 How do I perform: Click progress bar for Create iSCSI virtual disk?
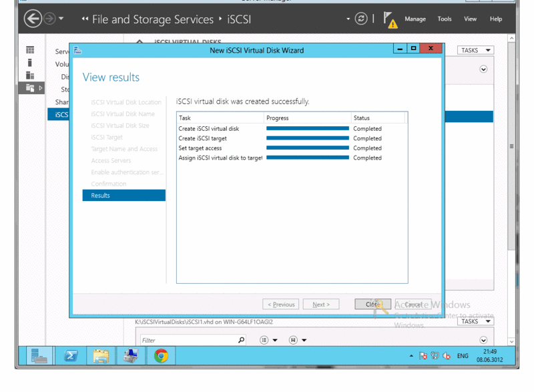click(308, 128)
